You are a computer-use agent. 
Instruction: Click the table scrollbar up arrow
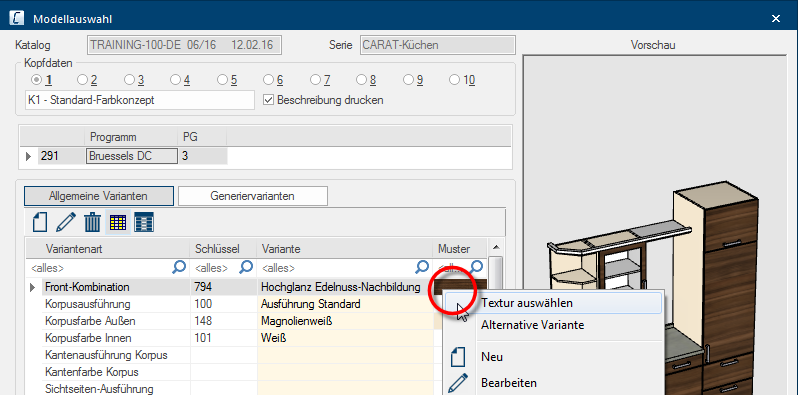[496, 248]
